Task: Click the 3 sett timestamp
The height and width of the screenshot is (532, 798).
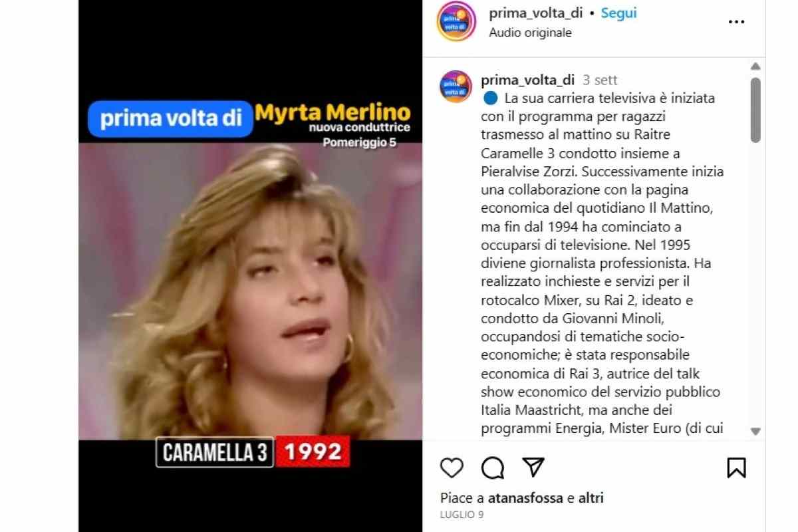Action: point(600,80)
